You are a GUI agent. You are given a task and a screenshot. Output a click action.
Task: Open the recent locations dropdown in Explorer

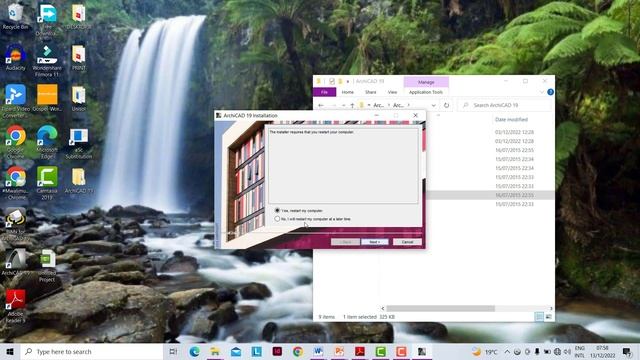coord(343,105)
